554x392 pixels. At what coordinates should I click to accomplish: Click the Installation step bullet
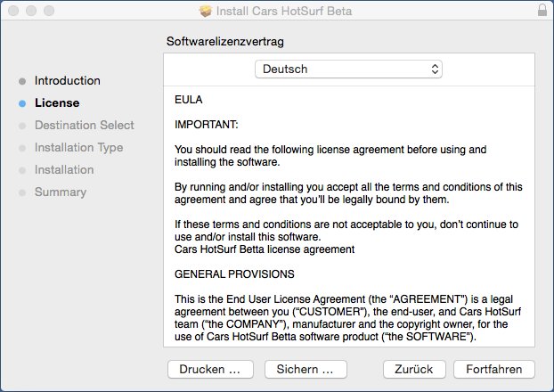point(22,170)
